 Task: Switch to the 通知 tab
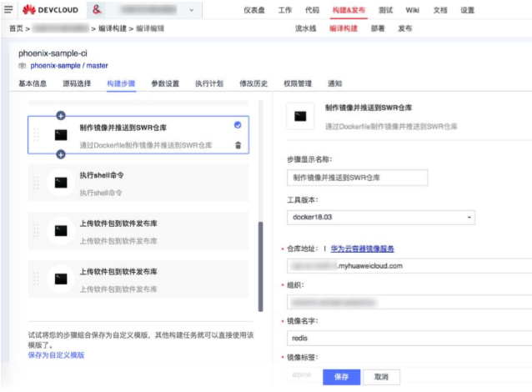pyautogui.click(x=335, y=83)
